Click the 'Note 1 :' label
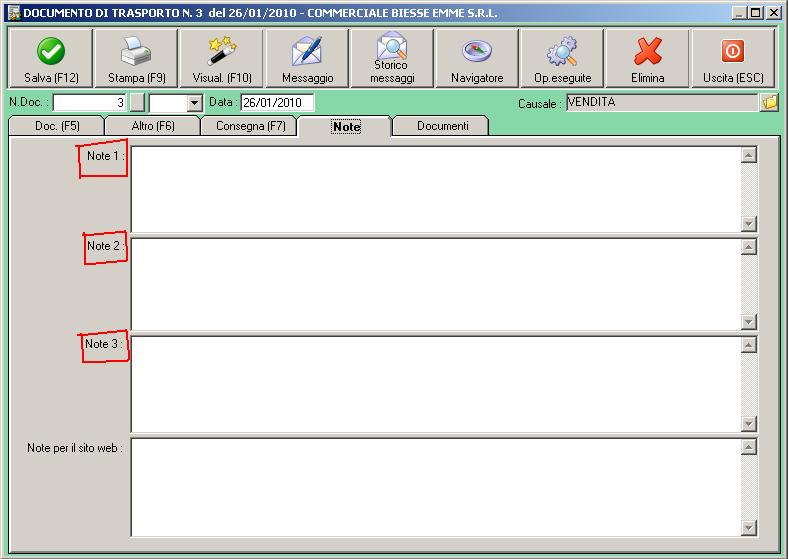The width and height of the screenshot is (788, 559). pyautogui.click(x=106, y=156)
